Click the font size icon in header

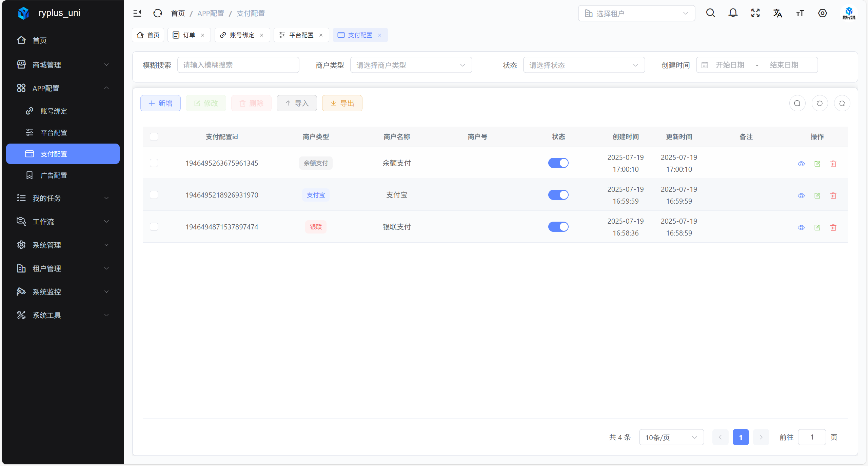point(800,13)
